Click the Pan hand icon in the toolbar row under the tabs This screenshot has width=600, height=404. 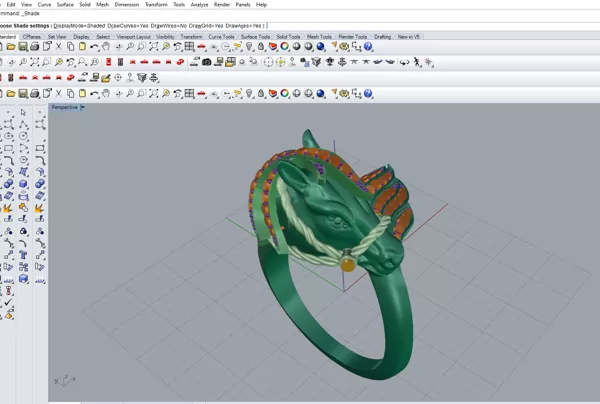(106, 47)
